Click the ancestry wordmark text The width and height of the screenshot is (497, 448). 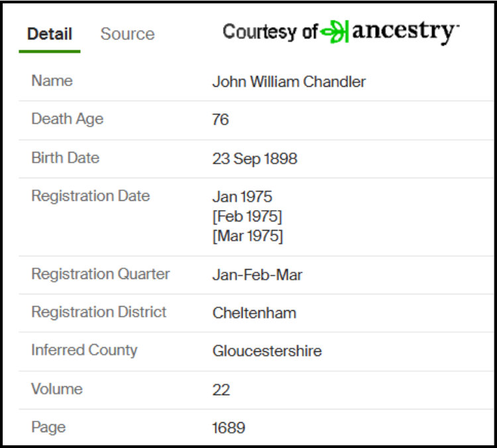point(404,31)
